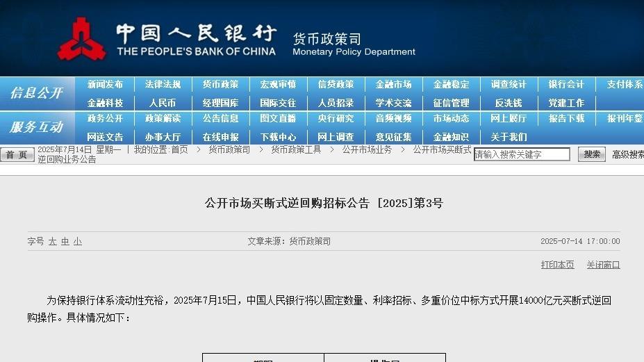Select the 人民币 menu entry
The height and width of the screenshot is (362, 644).
point(163,103)
